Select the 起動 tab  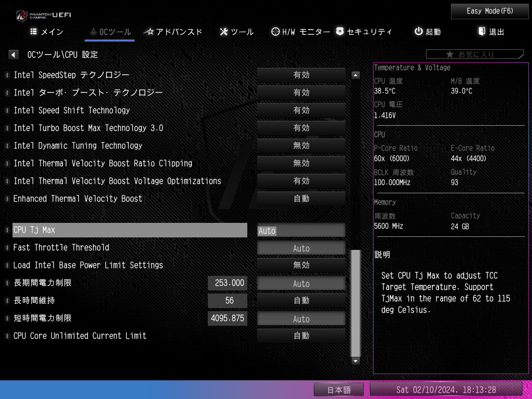tap(428, 32)
